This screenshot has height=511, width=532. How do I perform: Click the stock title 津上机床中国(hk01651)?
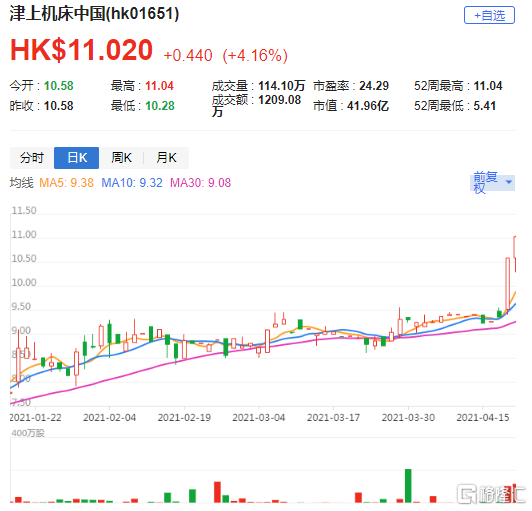pos(94,14)
